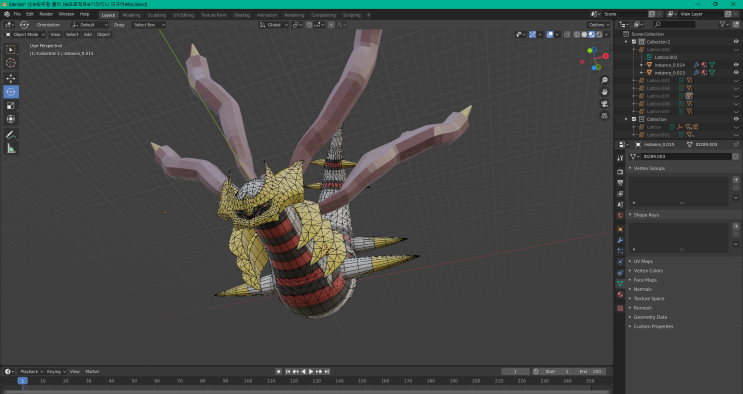Open the timeline Playback popover
The height and width of the screenshot is (394, 743).
tap(32, 372)
